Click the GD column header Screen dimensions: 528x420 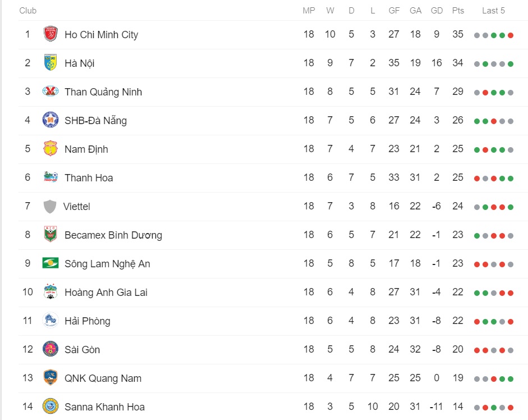[437, 11]
